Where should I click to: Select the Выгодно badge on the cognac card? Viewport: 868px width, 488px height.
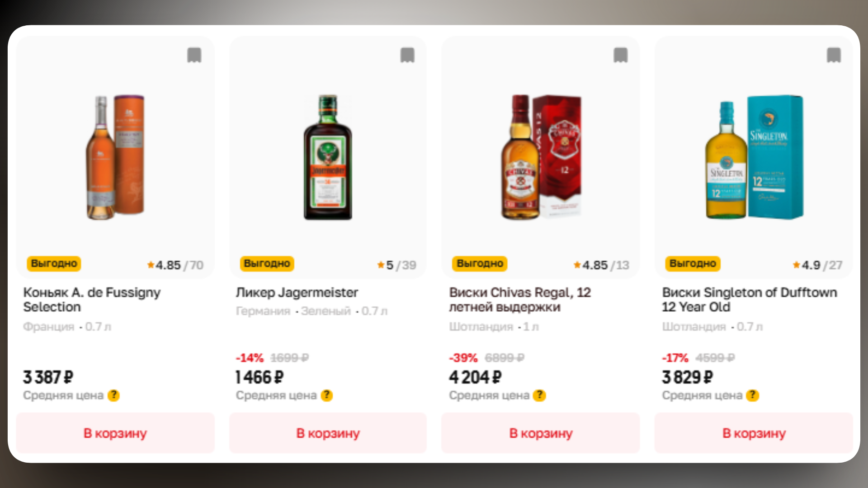click(53, 263)
